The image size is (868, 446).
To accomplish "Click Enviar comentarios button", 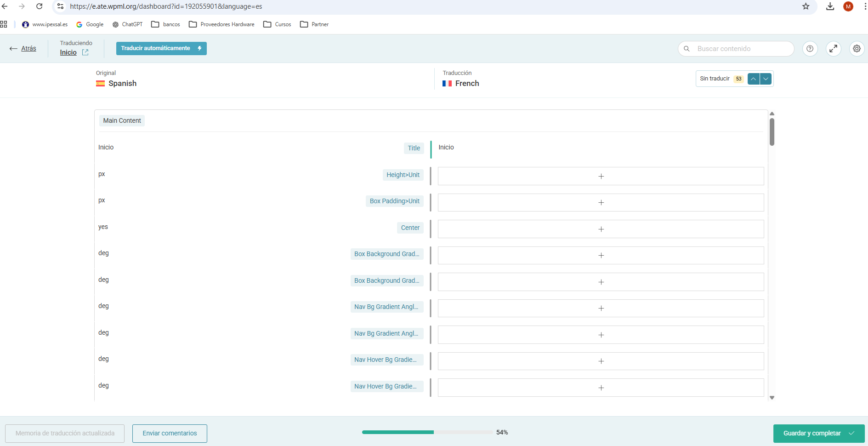I will click(x=170, y=433).
